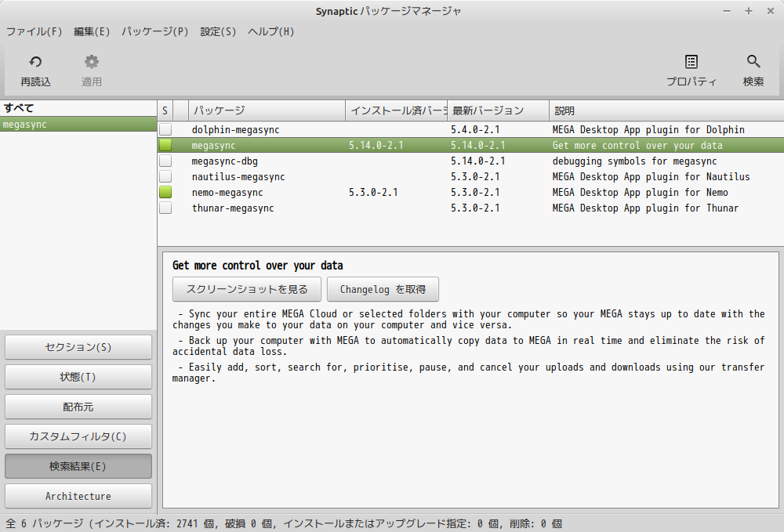
Task: Toggle green status box for megasync row
Action: pyautogui.click(x=165, y=146)
